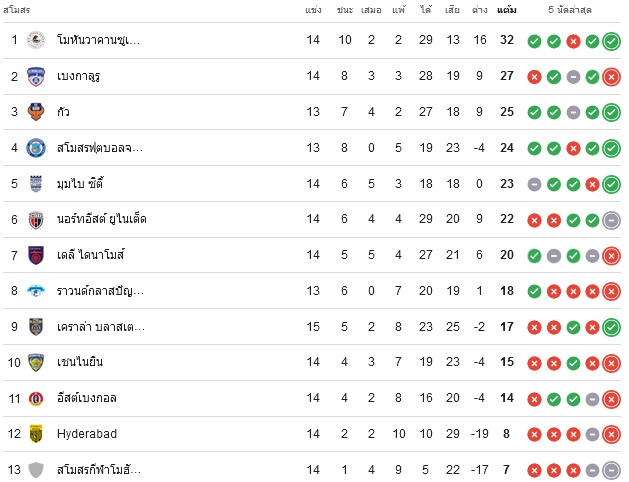Click the 5 นัดล่าสุด column header
The width and height of the screenshot is (629, 482).
coord(570,10)
